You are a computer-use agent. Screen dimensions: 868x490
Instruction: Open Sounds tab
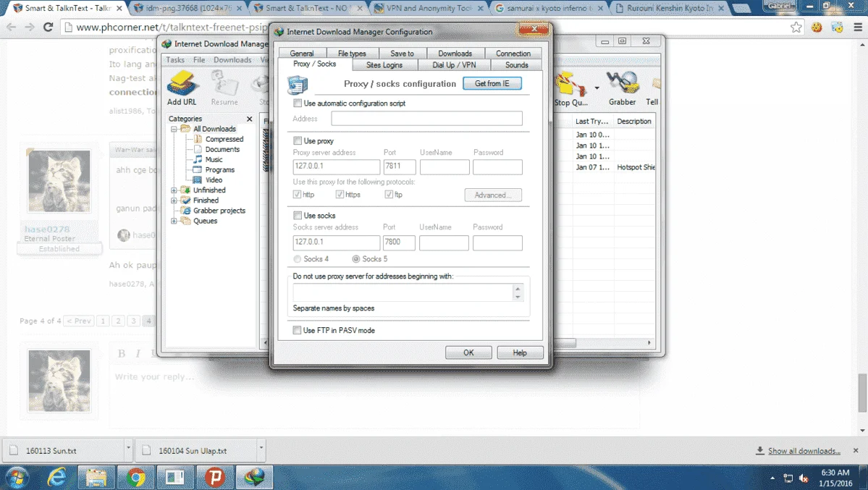516,65
